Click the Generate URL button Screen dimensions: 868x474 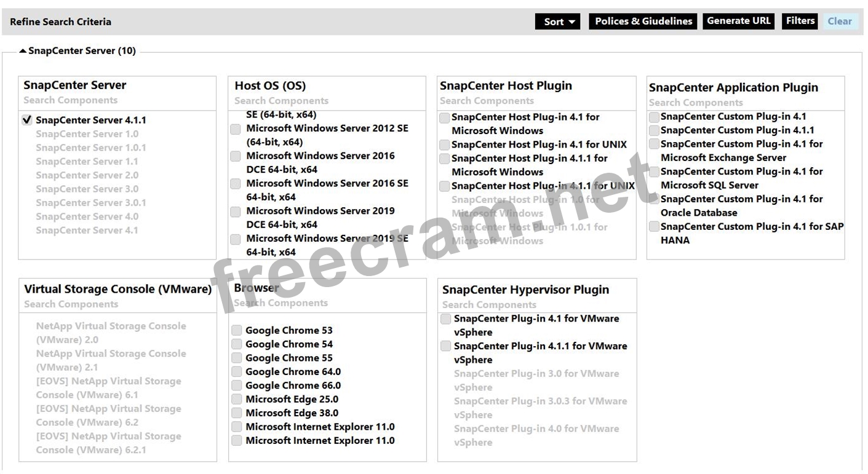pyautogui.click(x=739, y=21)
